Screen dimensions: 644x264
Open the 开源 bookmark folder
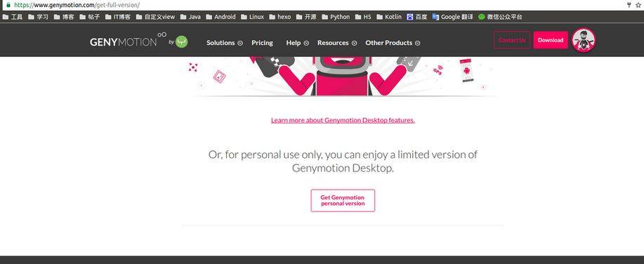click(306, 17)
